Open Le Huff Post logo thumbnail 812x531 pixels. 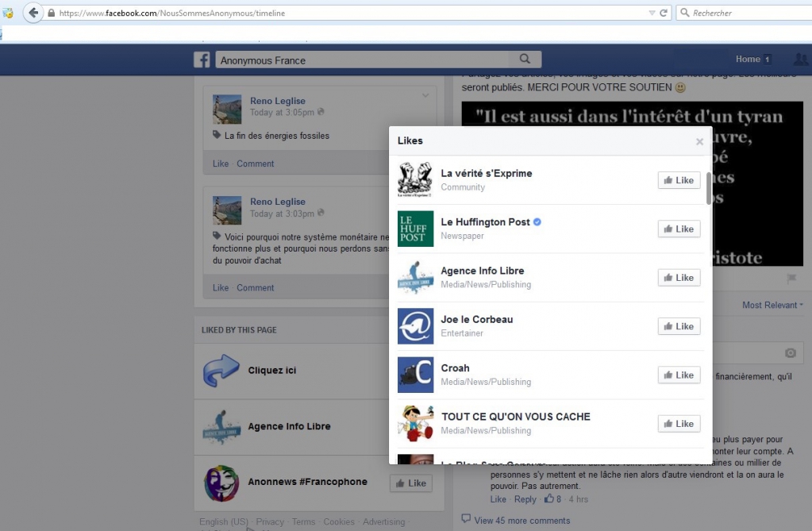415,229
